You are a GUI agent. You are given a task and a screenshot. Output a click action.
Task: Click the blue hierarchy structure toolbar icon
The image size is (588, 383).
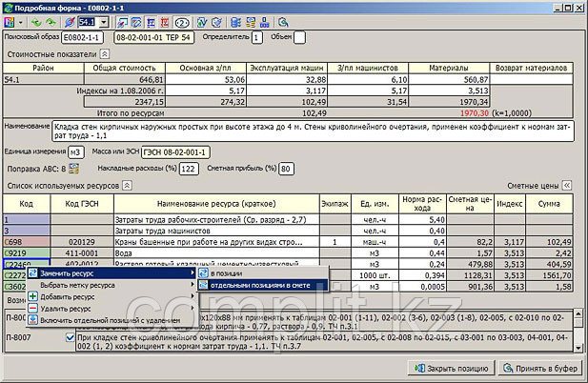coord(265,23)
